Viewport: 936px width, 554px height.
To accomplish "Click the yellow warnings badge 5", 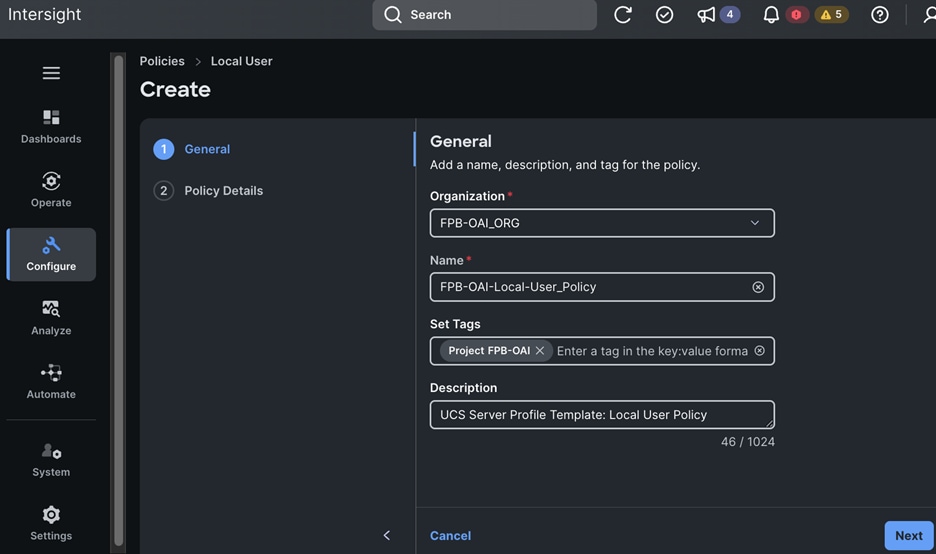I will (x=832, y=14).
